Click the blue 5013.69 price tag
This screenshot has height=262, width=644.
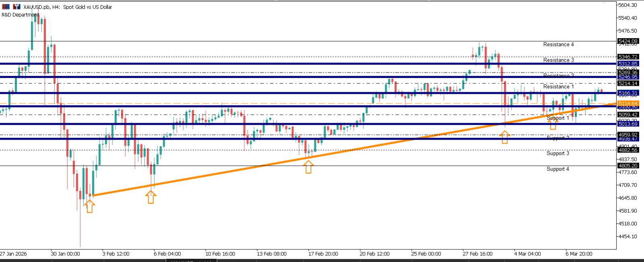(628, 124)
